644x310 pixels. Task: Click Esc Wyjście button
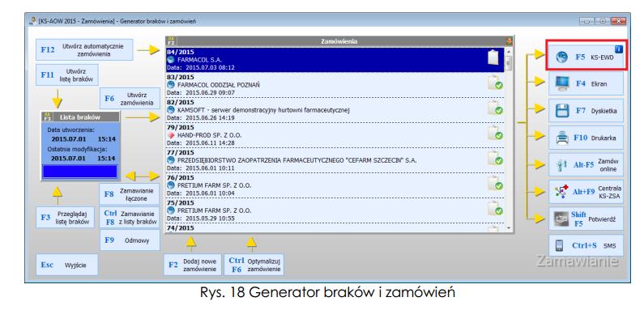(67, 265)
